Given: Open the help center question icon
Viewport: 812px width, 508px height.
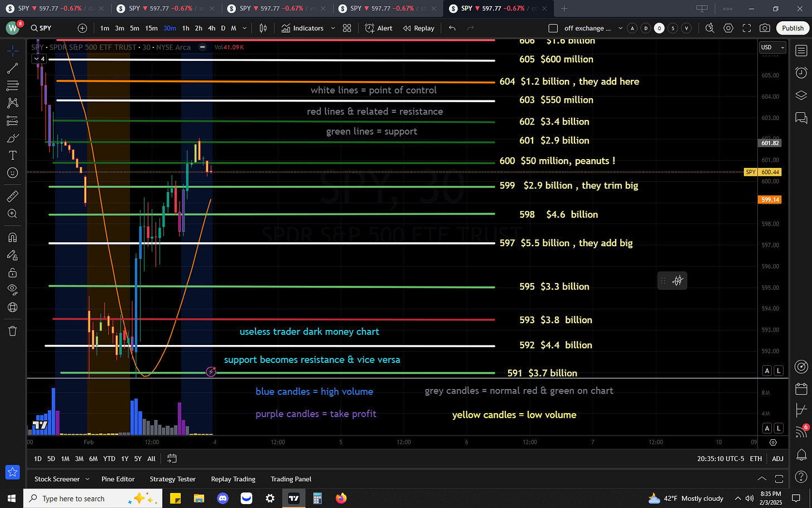Looking at the screenshot, I should (x=801, y=476).
